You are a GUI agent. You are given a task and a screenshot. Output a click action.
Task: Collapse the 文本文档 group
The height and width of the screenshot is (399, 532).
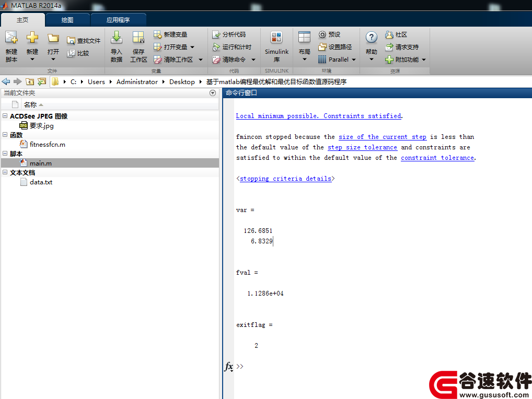click(x=5, y=172)
